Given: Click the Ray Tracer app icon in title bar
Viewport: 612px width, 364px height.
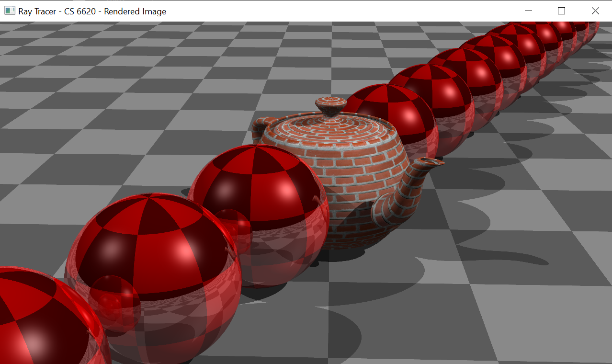Looking at the screenshot, I should coord(10,11).
